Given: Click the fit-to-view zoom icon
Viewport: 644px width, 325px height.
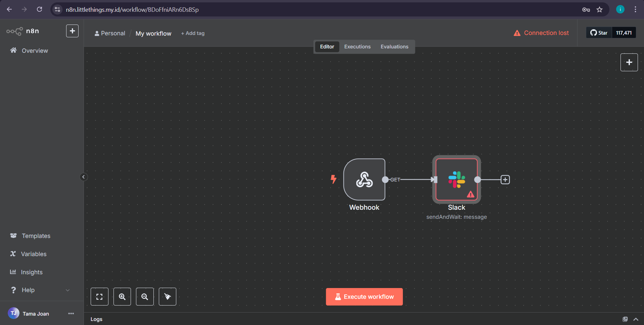Looking at the screenshot, I should tap(99, 296).
